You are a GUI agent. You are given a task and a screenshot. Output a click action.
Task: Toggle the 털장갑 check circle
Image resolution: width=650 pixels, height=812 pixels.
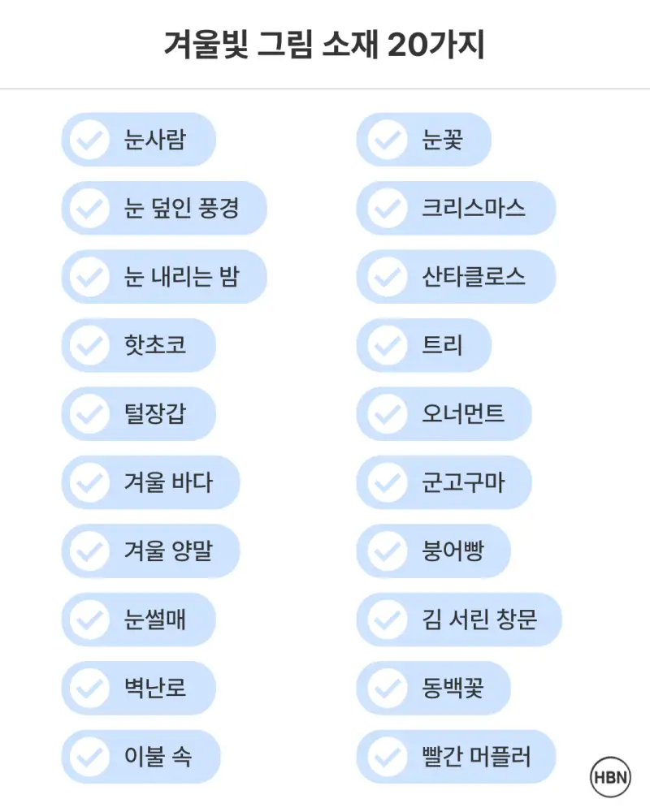(x=89, y=414)
